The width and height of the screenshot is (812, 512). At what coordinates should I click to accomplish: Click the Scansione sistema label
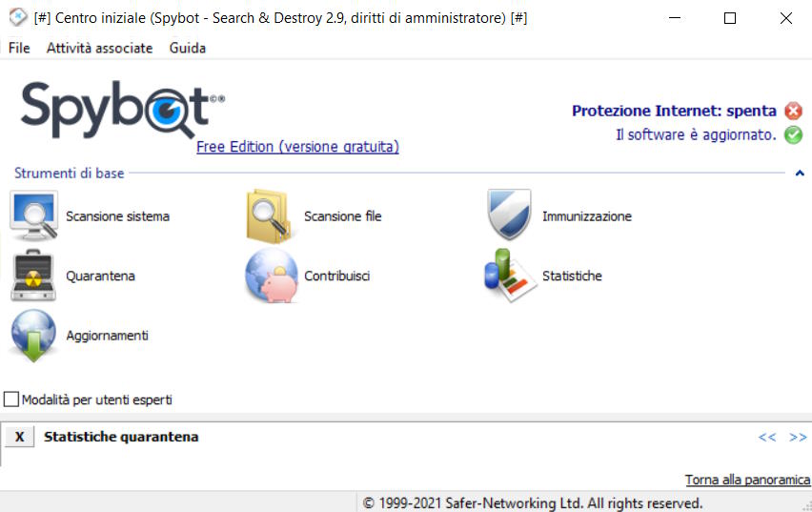click(117, 216)
